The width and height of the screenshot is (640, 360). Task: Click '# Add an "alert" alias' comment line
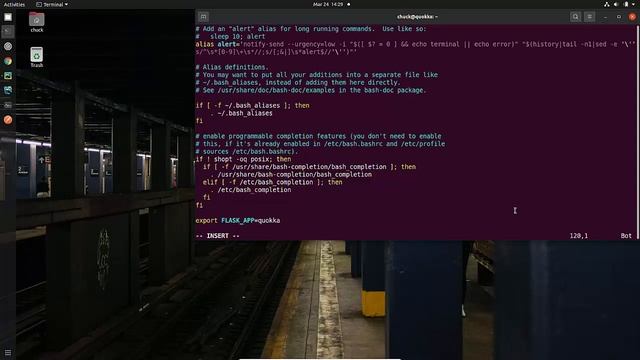click(x=311, y=29)
